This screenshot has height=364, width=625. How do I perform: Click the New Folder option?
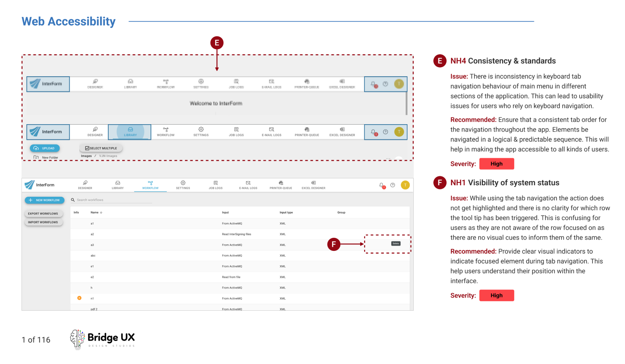[x=46, y=157]
